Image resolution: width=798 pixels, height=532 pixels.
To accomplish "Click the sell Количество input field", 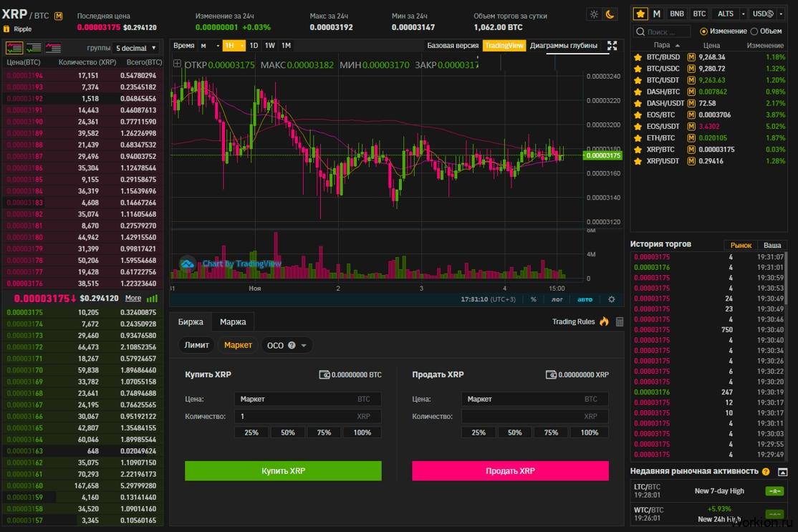I will point(535,417).
